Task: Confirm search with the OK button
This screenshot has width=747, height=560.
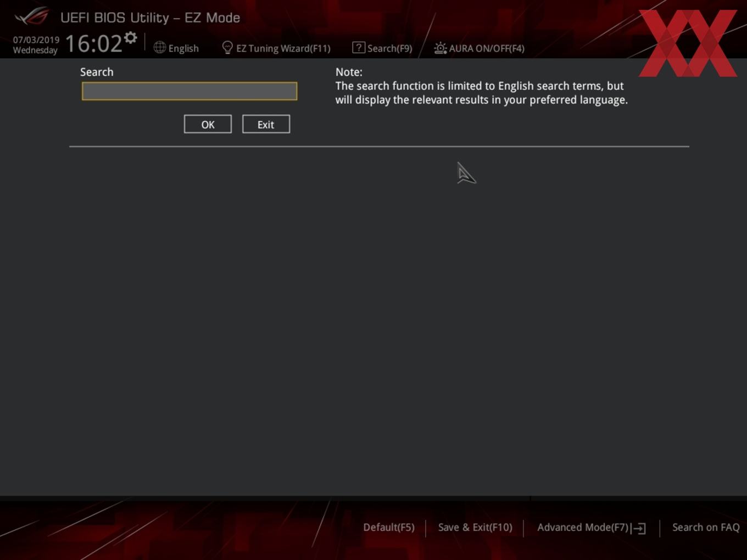Action: pyautogui.click(x=208, y=124)
